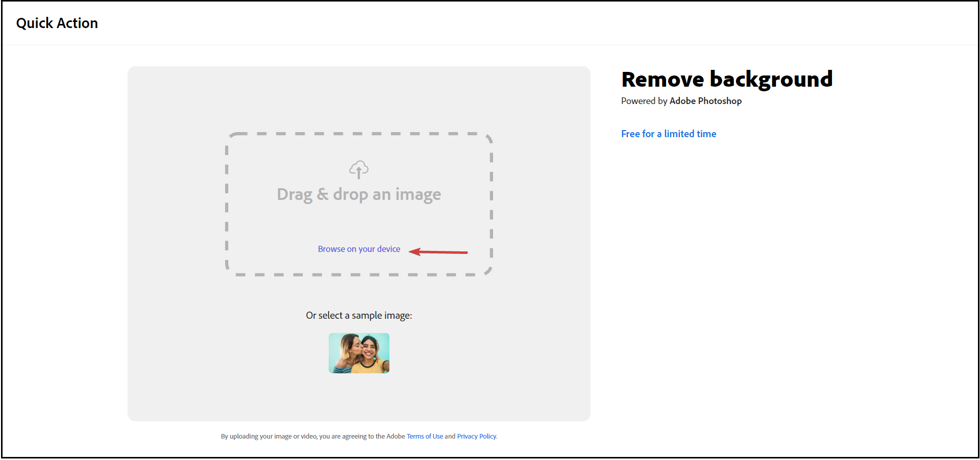Open the Privacy Policy link
980x460 pixels.
click(x=477, y=436)
